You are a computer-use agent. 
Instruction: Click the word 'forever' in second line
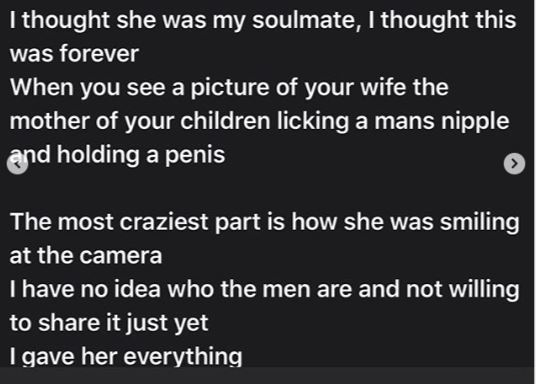coord(99,54)
